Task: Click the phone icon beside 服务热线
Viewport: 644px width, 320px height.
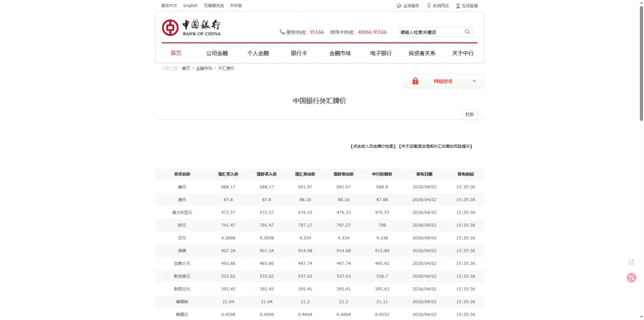Action: tap(282, 32)
